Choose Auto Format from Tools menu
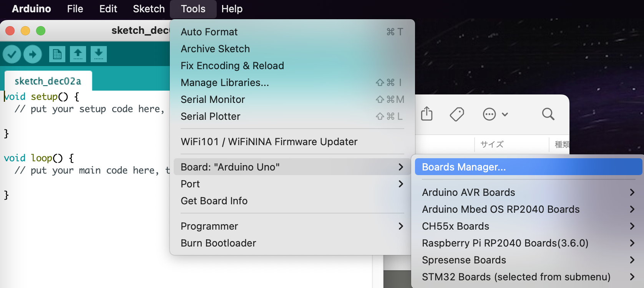Screen dimensions: 644x288 pyautogui.click(x=292, y=32)
